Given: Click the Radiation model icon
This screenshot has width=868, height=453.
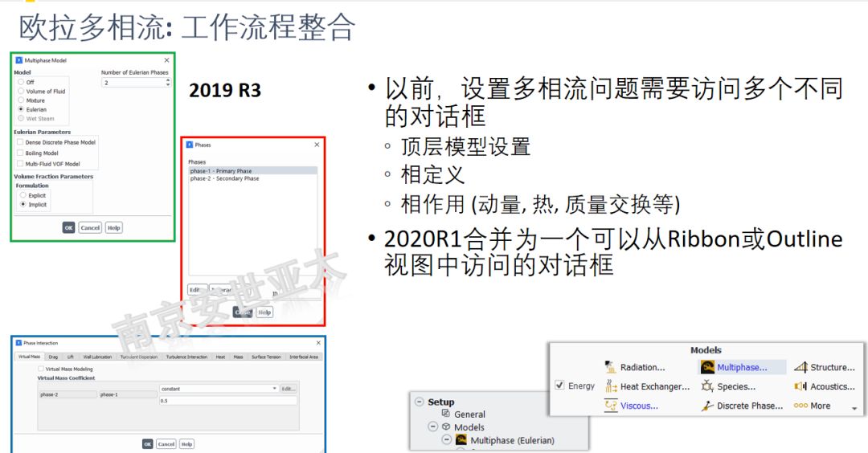Looking at the screenshot, I should coord(611,367).
